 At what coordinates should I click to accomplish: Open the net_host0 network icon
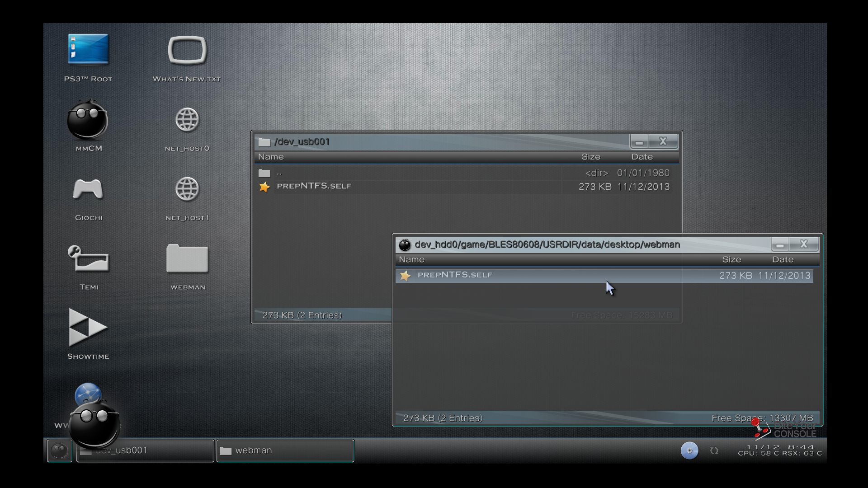tap(187, 120)
